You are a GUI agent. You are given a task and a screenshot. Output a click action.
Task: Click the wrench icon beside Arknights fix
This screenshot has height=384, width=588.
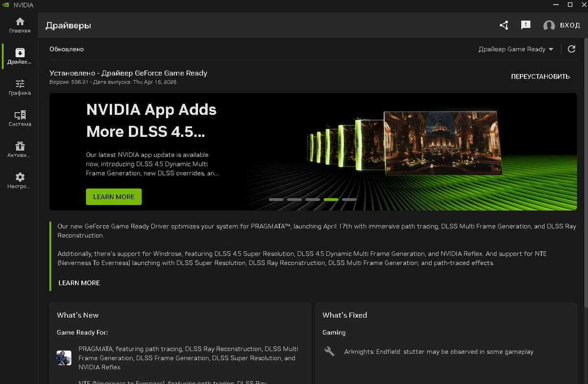click(330, 352)
